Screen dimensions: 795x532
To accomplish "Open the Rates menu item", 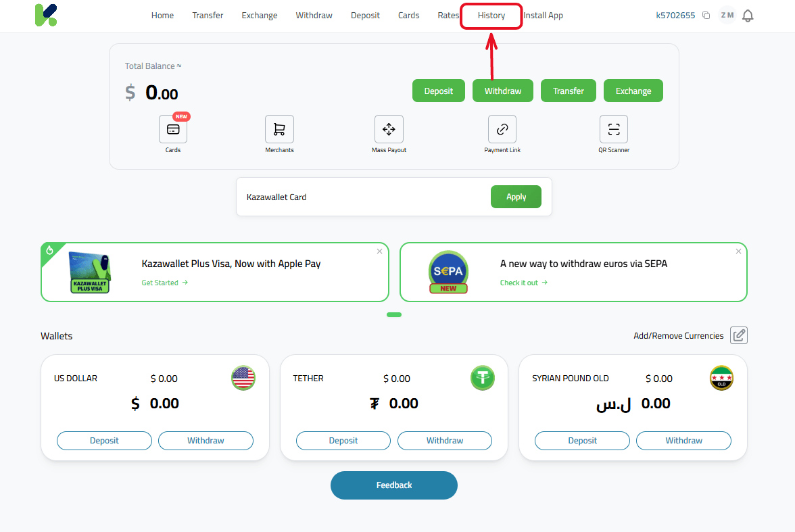I will tap(448, 16).
